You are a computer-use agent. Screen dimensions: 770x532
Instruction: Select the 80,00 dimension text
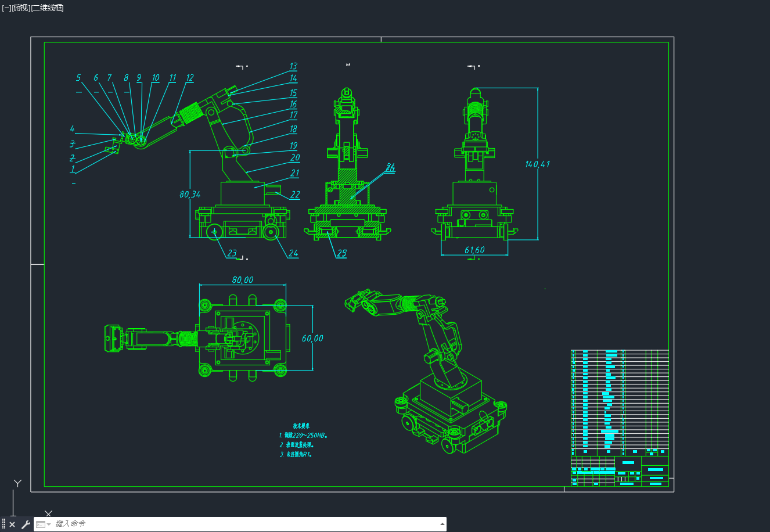coord(243,280)
